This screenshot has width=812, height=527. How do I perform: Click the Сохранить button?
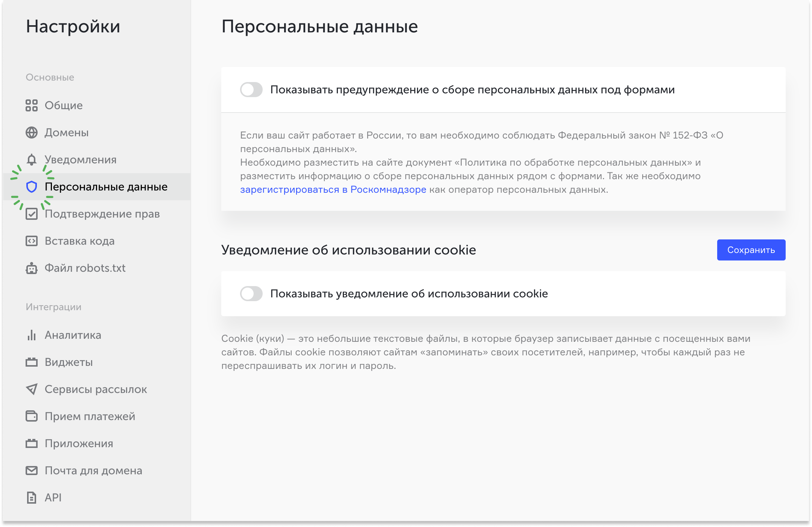point(751,250)
